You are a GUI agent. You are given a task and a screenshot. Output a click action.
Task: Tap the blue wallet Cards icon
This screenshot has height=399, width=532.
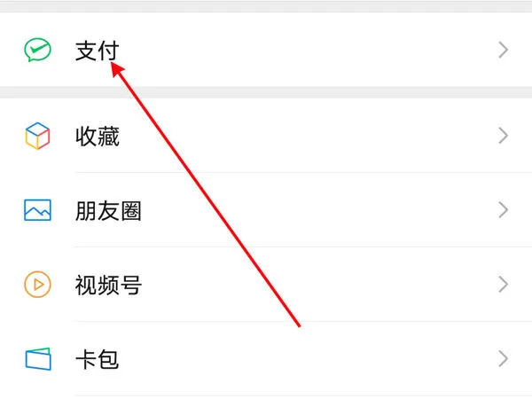pyautogui.click(x=38, y=359)
